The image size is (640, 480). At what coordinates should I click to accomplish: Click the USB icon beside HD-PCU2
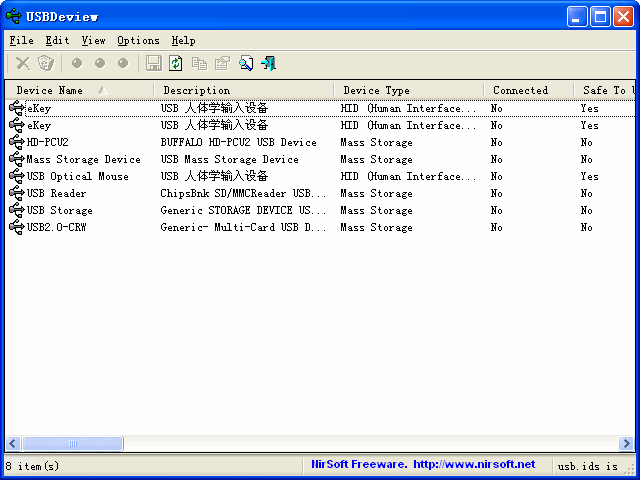(x=16, y=142)
